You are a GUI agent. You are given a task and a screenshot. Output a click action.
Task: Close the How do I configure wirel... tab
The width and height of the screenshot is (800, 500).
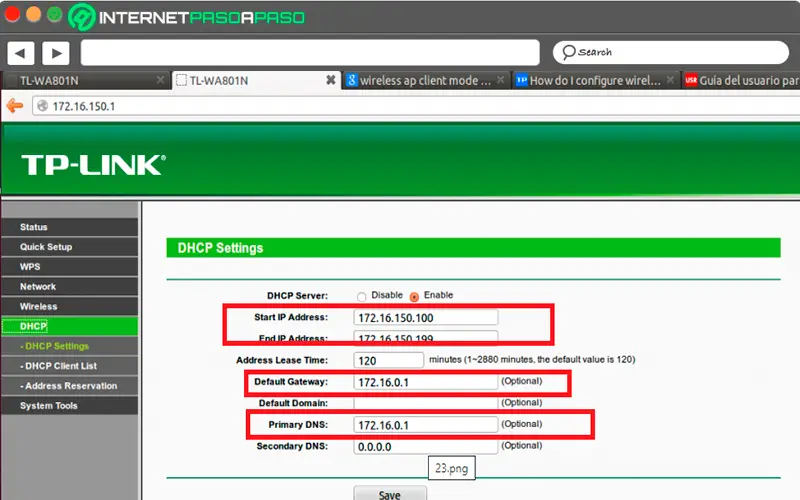click(x=670, y=80)
